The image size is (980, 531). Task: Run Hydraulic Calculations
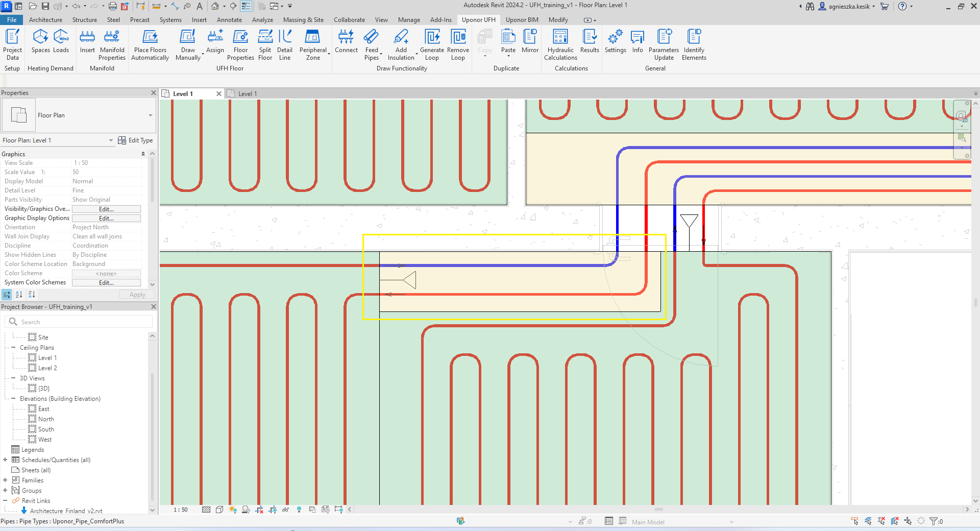click(x=560, y=44)
